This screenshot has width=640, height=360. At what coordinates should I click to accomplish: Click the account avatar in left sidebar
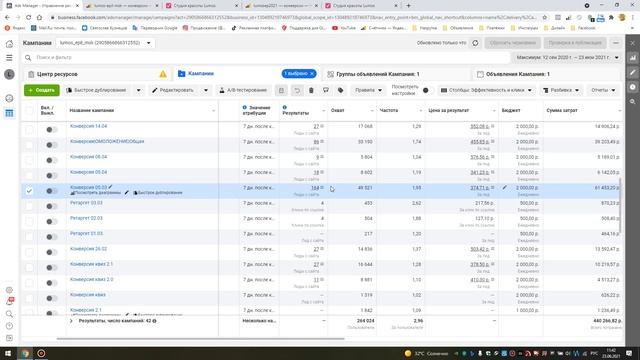[9, 74]
